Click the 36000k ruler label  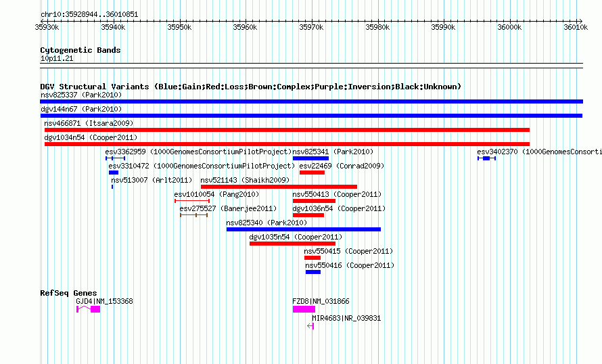[x=509, y=27]
